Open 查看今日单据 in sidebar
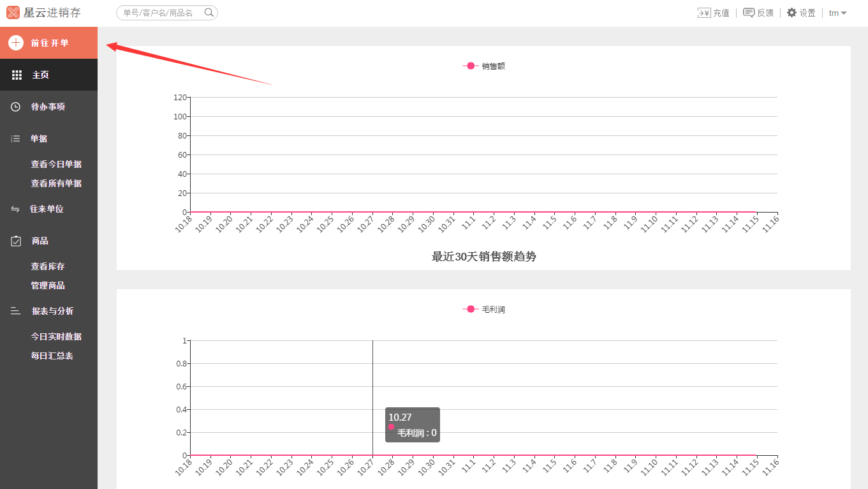Viewport: 868px width, 489px height. click(x=56, y=165)
